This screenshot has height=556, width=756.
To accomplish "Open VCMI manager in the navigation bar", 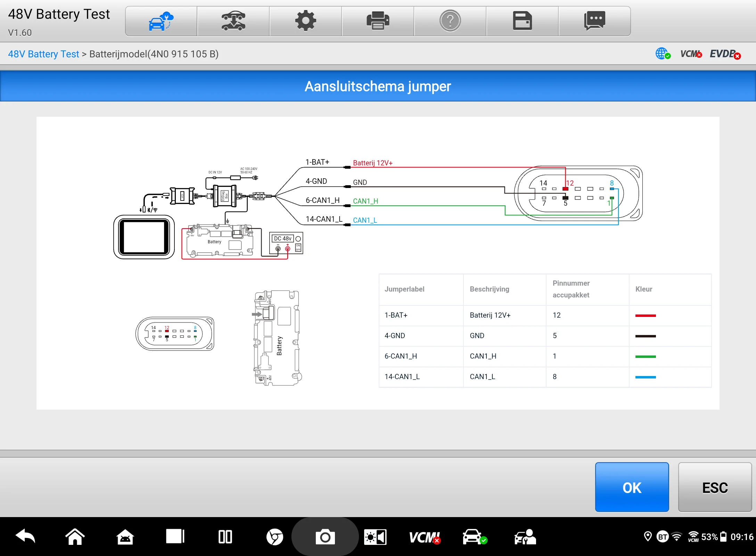I will (425, 537).
